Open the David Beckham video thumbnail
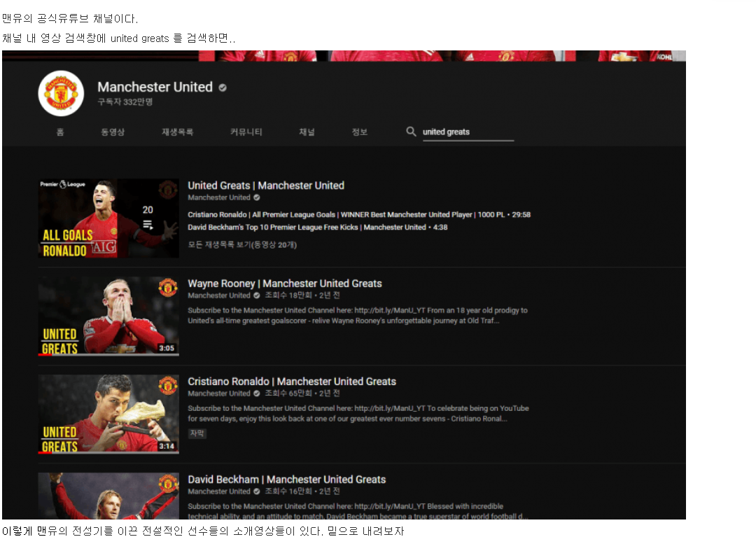This screenshot has height=551, width=756. tap(108, 496)
